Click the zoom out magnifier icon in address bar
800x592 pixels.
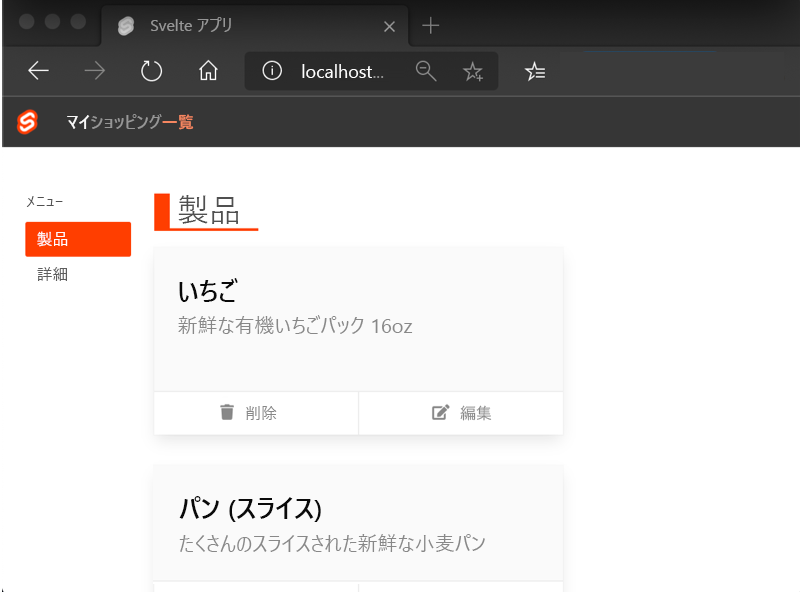click(426, 71)
